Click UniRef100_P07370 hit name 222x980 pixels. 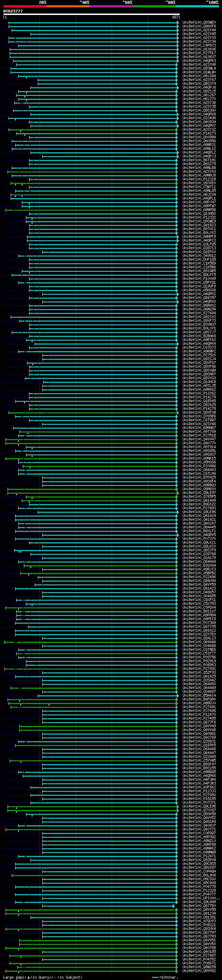point(199,539)
